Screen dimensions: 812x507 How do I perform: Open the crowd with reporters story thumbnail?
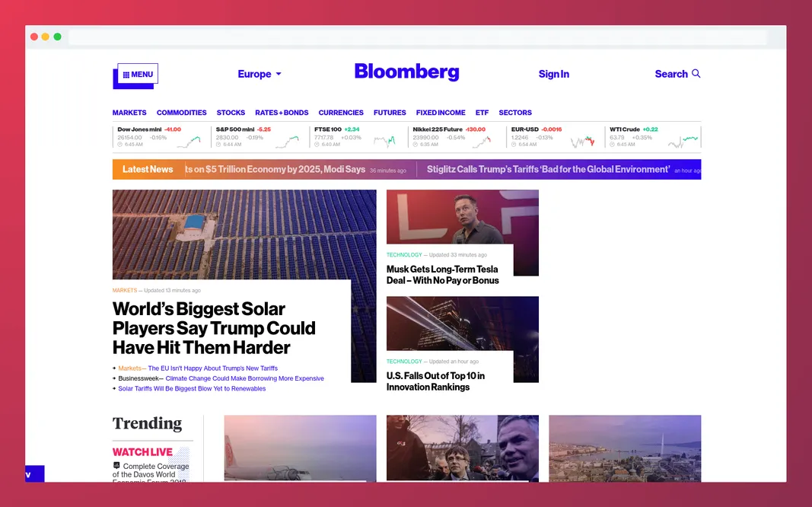tap(463, 448)
